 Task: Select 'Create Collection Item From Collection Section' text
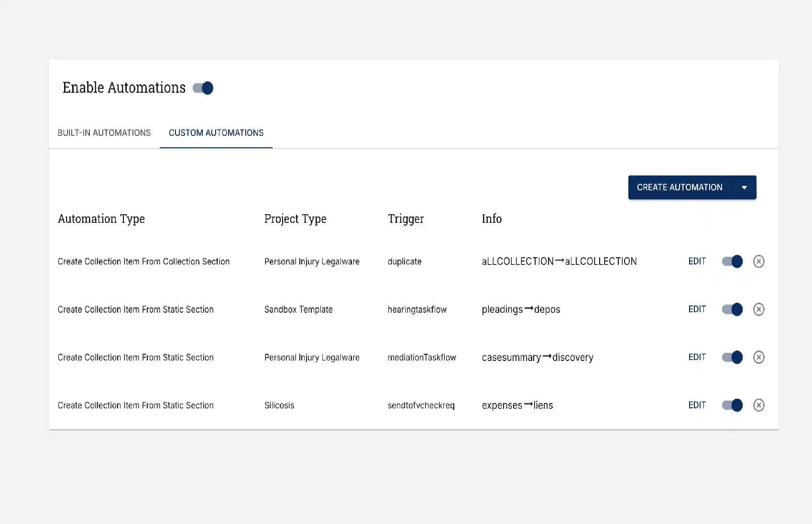click(x=143, y=262)
